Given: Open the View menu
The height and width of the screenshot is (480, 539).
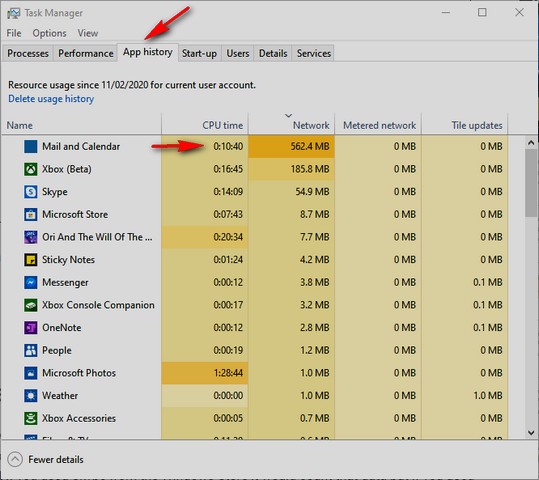Looking at the screenshot, I should click(88, 33).
